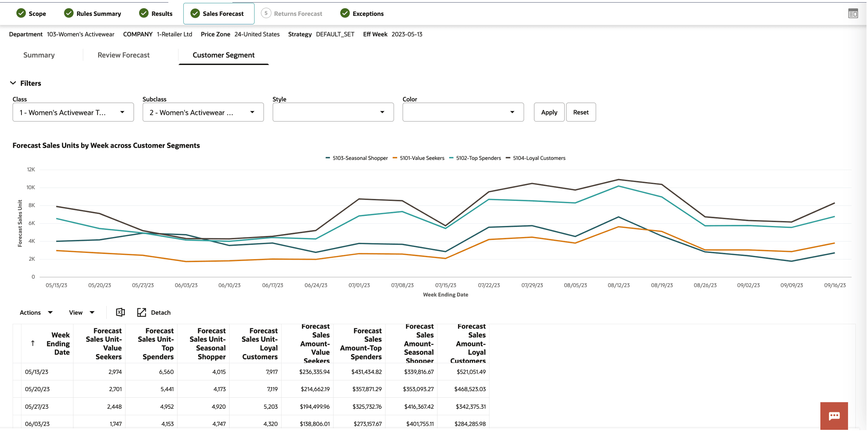Toggle 5101-Value Seekers legend series

(x=423, y=158)
